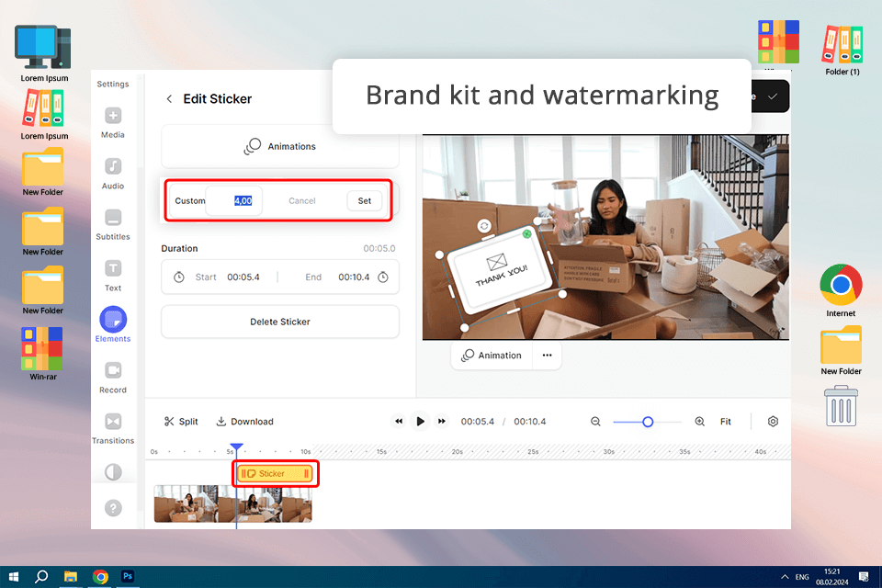Screen dimensions: 882x588
Task: Click the checkmark dropdown in top-right button
Action: pyautogui.click(x=773, y=96)
